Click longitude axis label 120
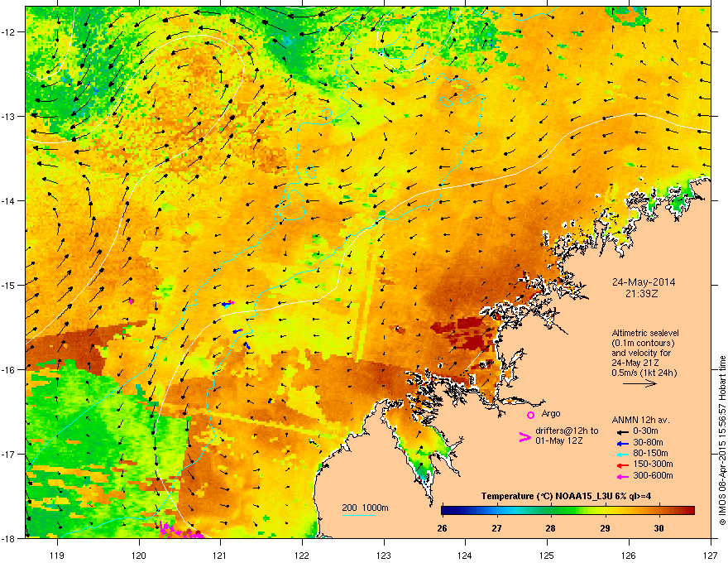The width and height of the screenshot is (728, 563). (139, 555)
